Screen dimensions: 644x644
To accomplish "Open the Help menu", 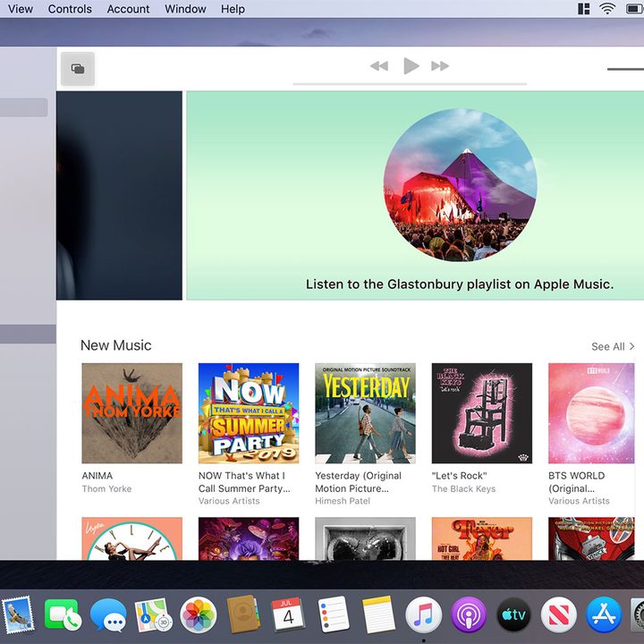I will [233, 9].
